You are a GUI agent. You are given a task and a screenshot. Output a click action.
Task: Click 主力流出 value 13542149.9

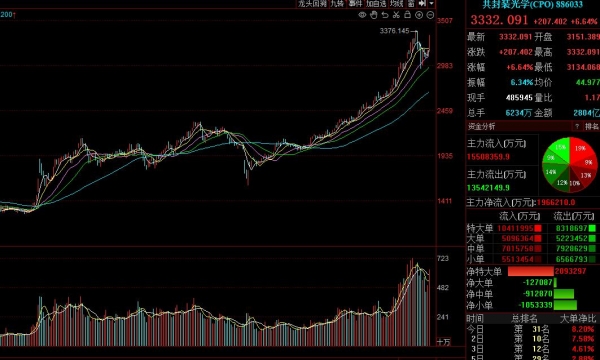(x=488, y=187)
